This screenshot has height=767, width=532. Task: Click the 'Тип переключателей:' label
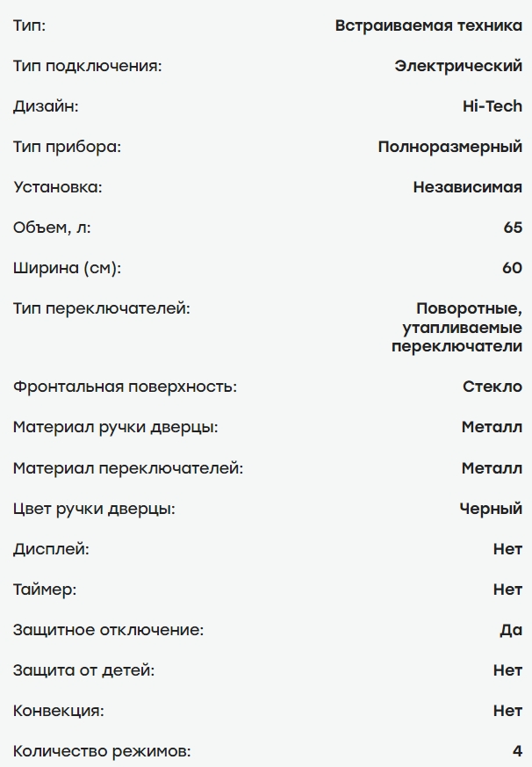pyautogui.click(x=101, y=308)
